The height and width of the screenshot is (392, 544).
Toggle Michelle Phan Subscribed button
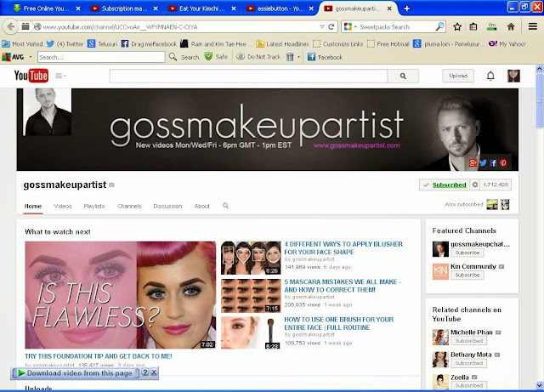coord(468,341)
